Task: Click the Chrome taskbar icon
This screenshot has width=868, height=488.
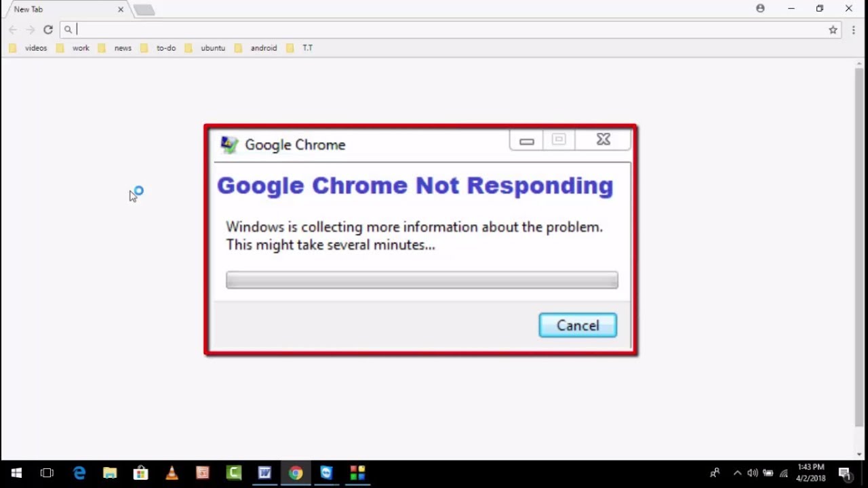Action: [x=296, y=473]
